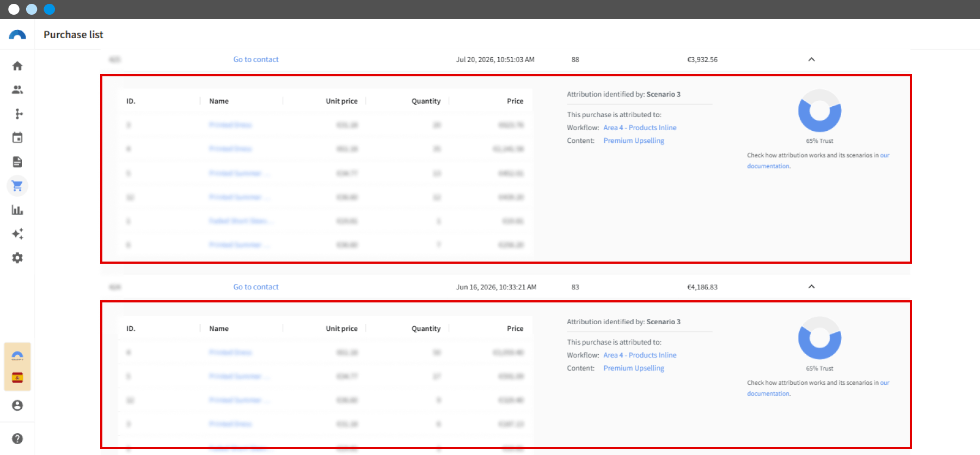
Task: Open the Calendar section in sidebar
Action: [17, 138]
